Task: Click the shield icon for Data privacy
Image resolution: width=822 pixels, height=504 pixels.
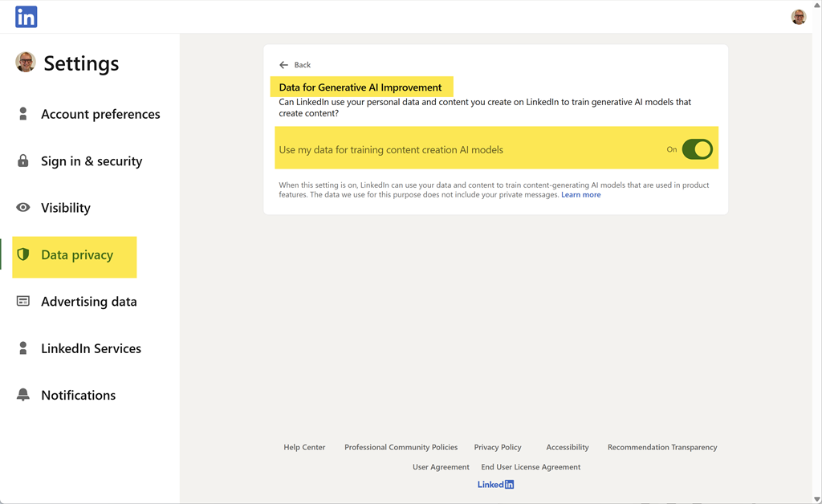Action: (23, 254)
